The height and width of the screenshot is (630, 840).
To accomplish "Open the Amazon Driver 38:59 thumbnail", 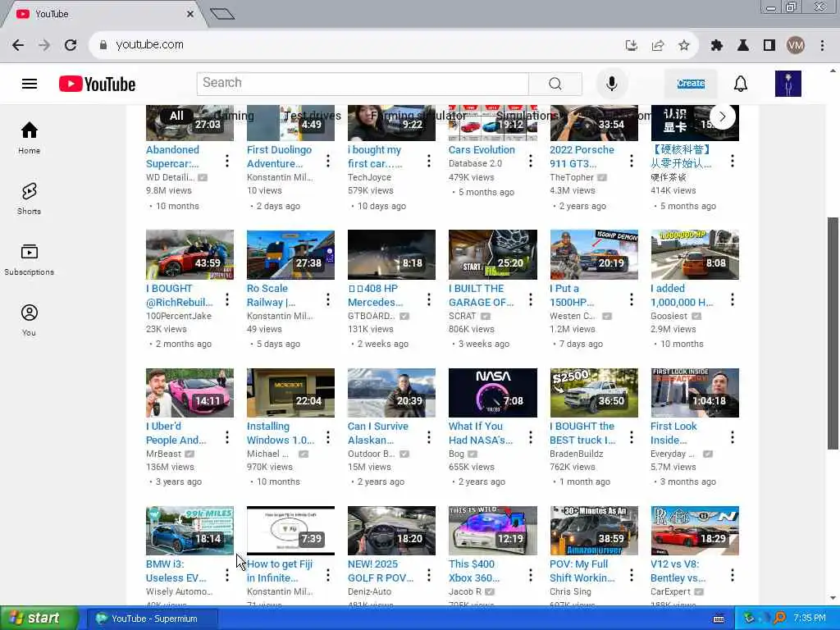I will [x=594, y=531].
